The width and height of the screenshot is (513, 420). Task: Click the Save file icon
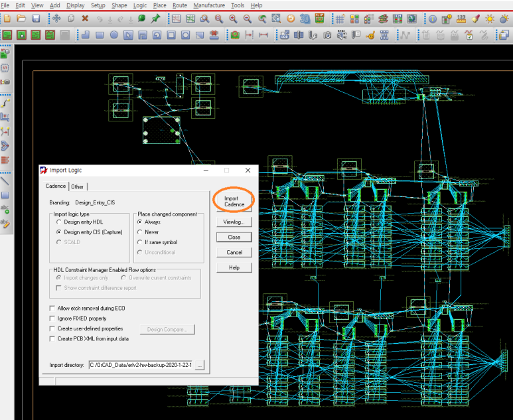click(x=37, y=18)
